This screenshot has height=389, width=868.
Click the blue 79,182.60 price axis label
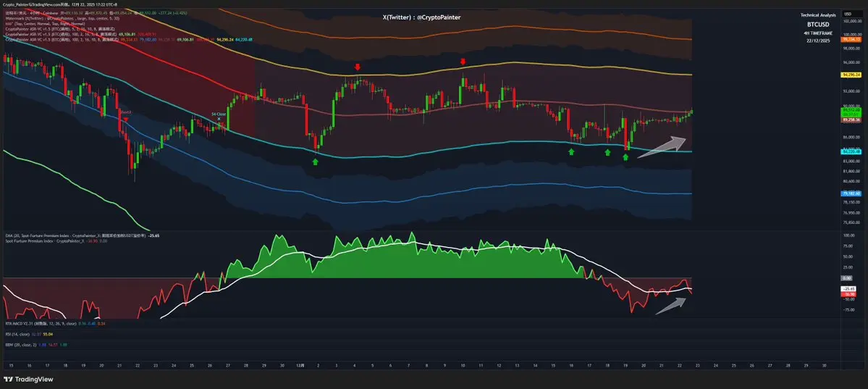(851, 193)
